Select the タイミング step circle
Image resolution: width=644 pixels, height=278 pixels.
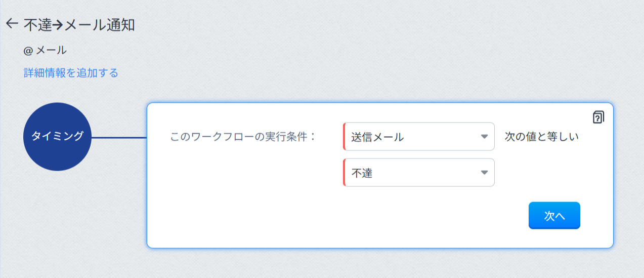[58, 137]
